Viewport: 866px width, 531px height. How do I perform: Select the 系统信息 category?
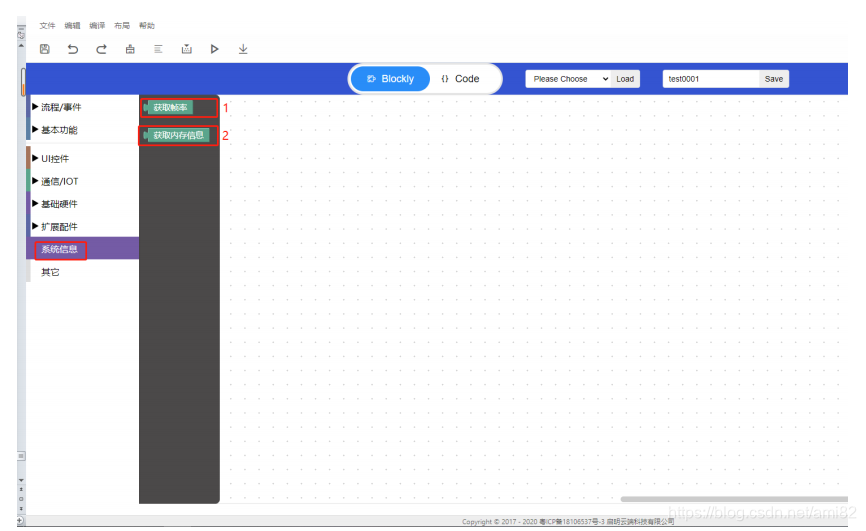[83, 249]
